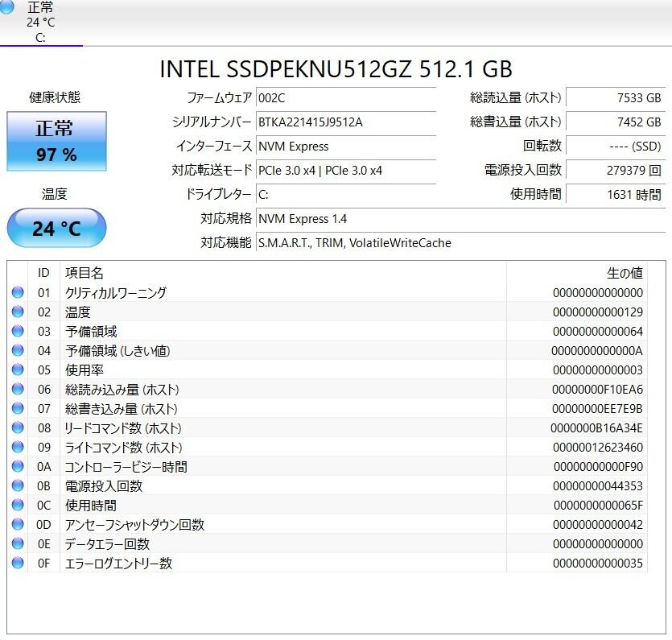Click the 生の値 column header
672x640 pixels.
tap(624, 274)
